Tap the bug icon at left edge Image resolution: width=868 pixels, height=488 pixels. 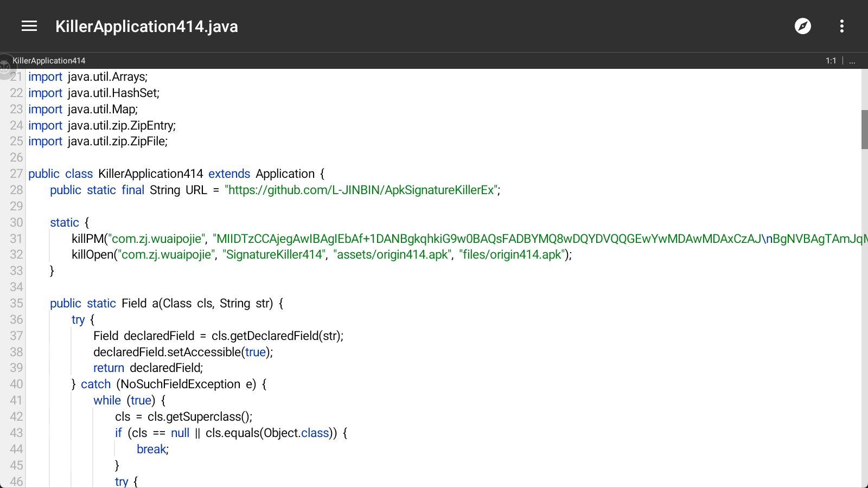coord(5,66)
